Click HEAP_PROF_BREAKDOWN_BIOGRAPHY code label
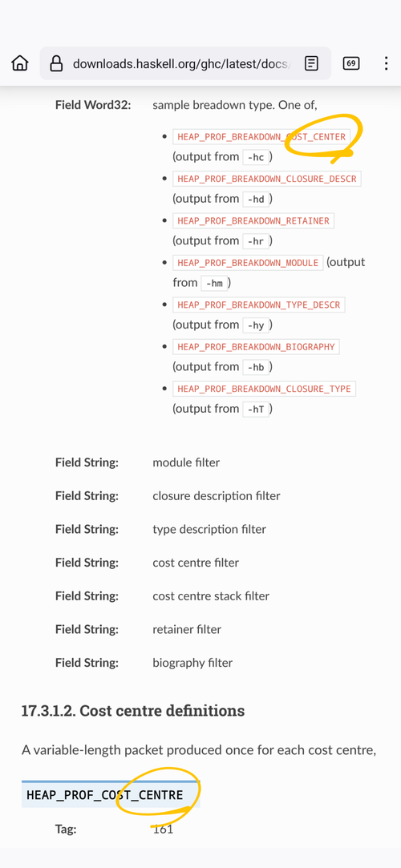Image resolution: width=401 pixels, height=868 pixels. point(257,346)
